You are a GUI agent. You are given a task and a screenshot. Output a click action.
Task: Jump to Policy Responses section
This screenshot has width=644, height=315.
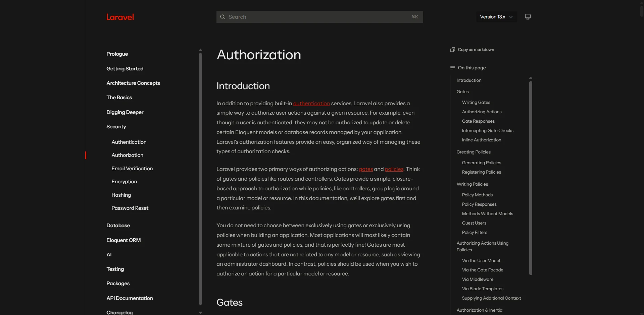click(x=479, y=204)
